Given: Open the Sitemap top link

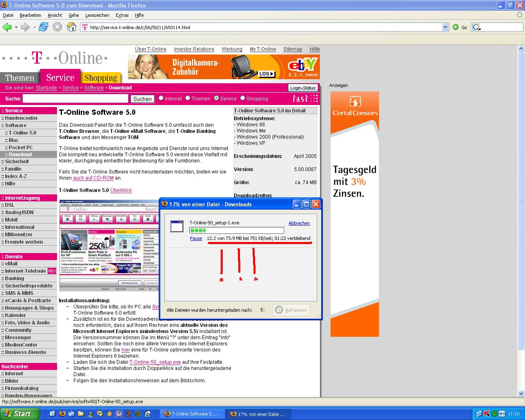Looking at the screenshot, I should [292, 49].
